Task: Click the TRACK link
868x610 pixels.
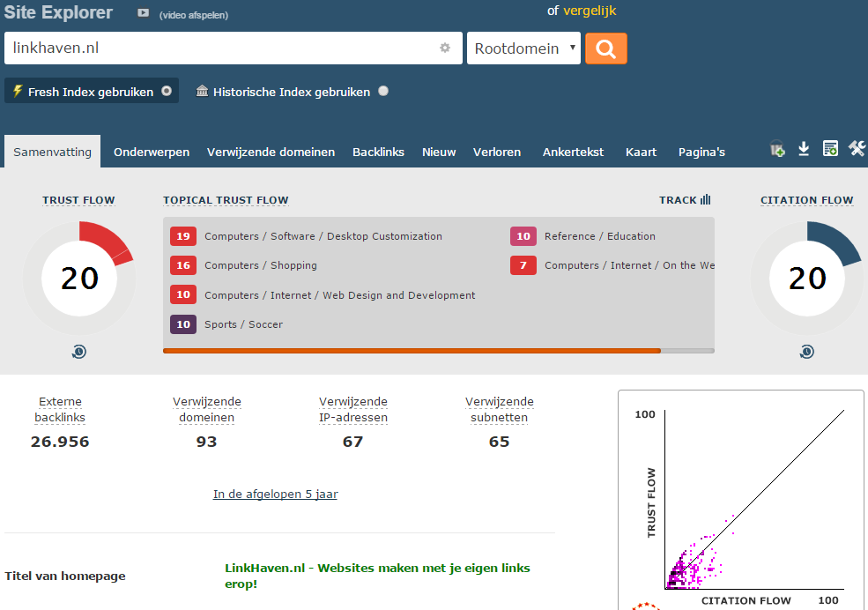Action: 678,200
